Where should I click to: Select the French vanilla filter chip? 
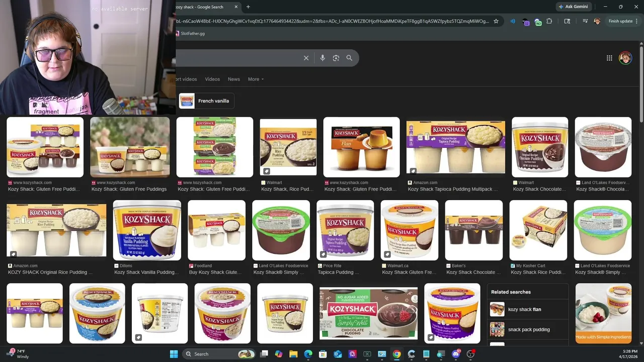point(206,101)
